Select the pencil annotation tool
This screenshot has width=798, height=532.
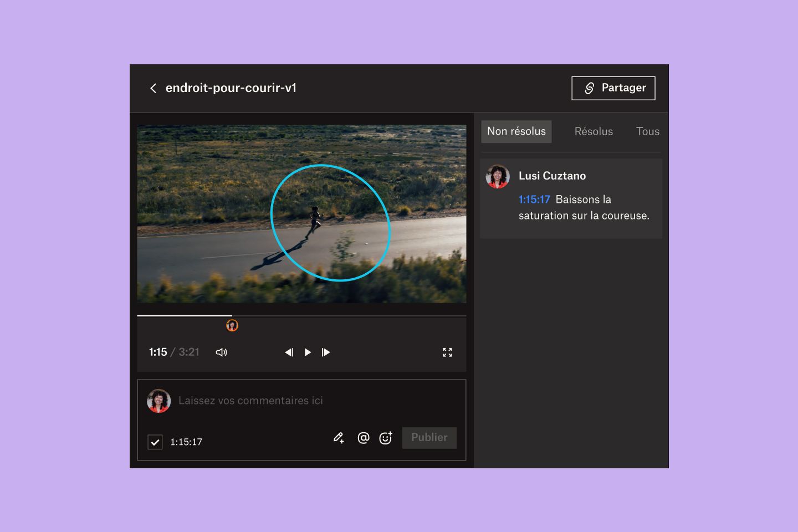(339, 438)
